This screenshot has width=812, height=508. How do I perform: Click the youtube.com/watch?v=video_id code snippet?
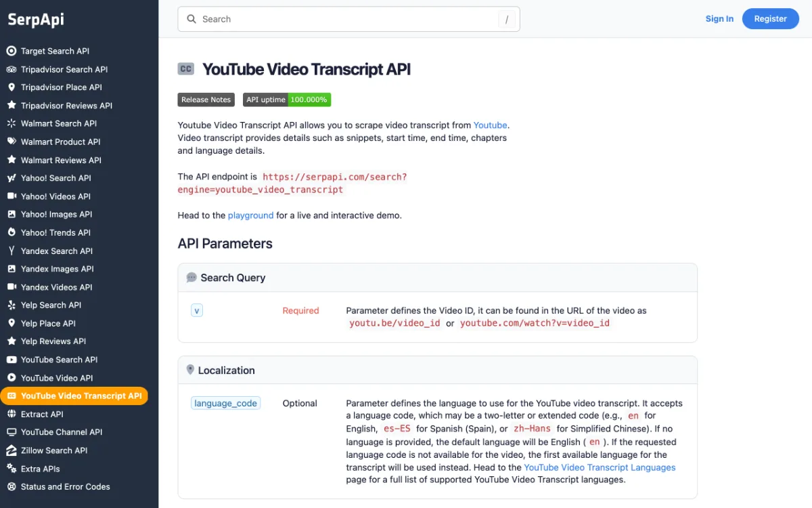click(535, 323)
